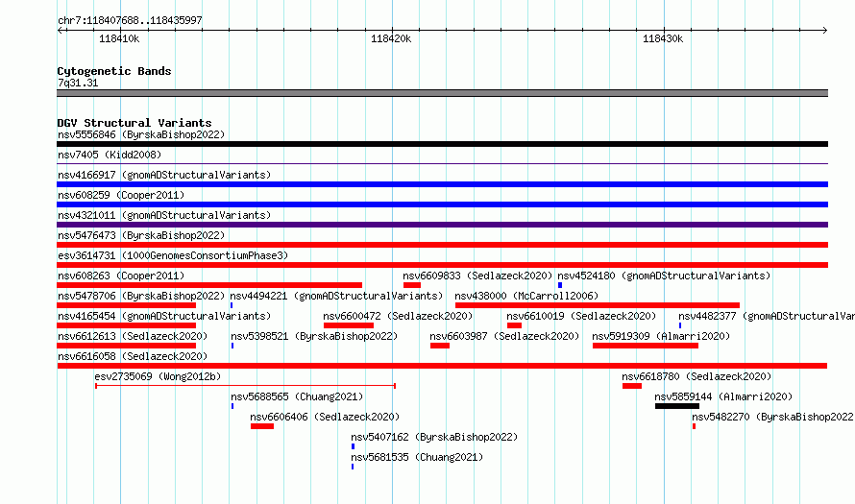855x504 pixels.
Task: Open the esv2735069 (Wong2012b) label
Action: point(158,376)
